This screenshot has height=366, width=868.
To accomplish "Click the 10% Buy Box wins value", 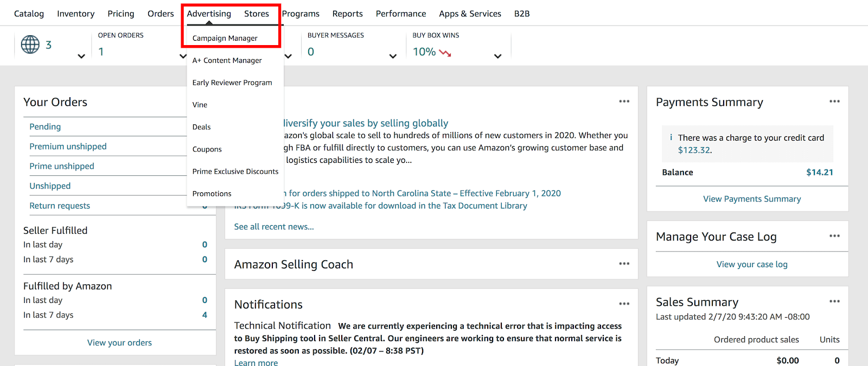I will pos(424,52).
